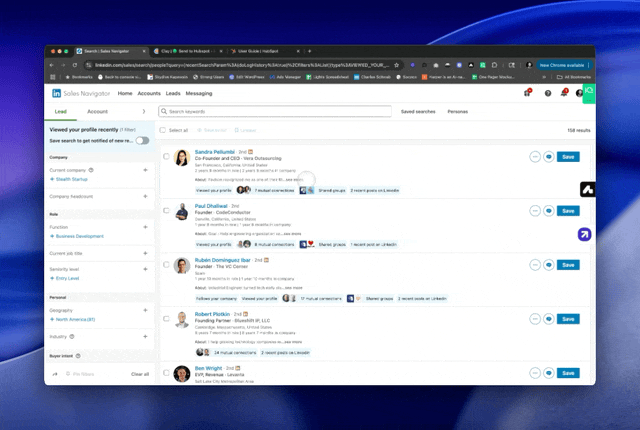Open the notifications bell icon

point(564,93)
